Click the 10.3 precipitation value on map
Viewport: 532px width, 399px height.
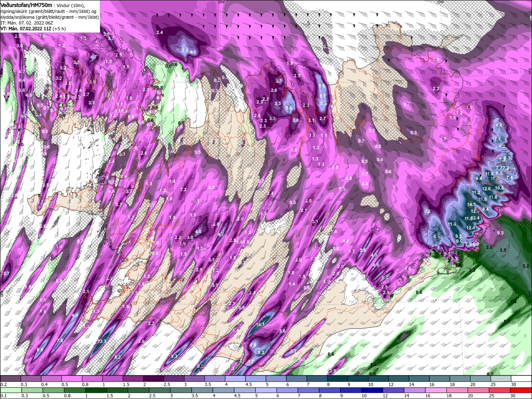(499, 188)
